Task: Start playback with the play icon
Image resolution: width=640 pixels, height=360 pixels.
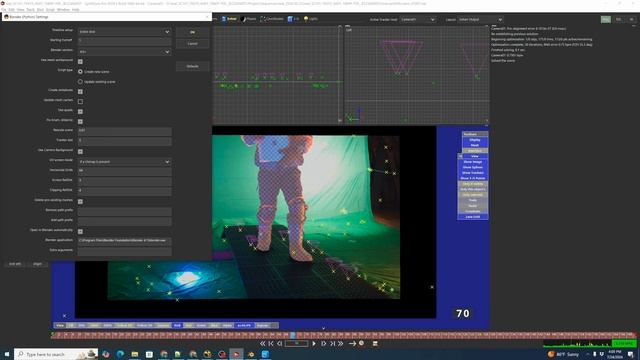Action: click(x=314, y=344)
